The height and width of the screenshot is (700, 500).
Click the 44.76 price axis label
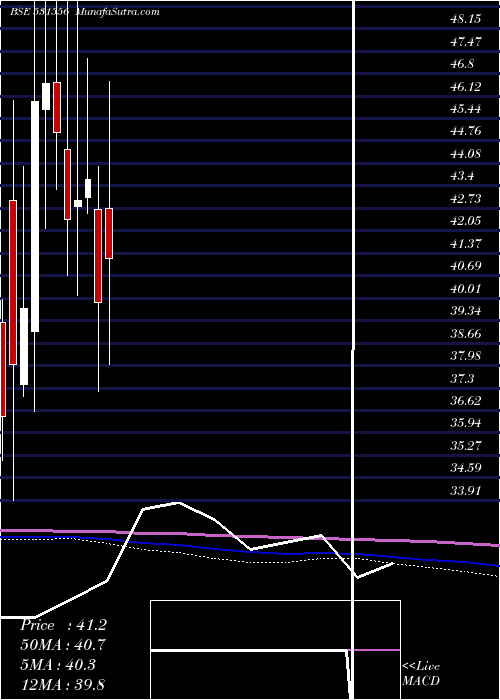pyautogui.click(x=466, y=131)
